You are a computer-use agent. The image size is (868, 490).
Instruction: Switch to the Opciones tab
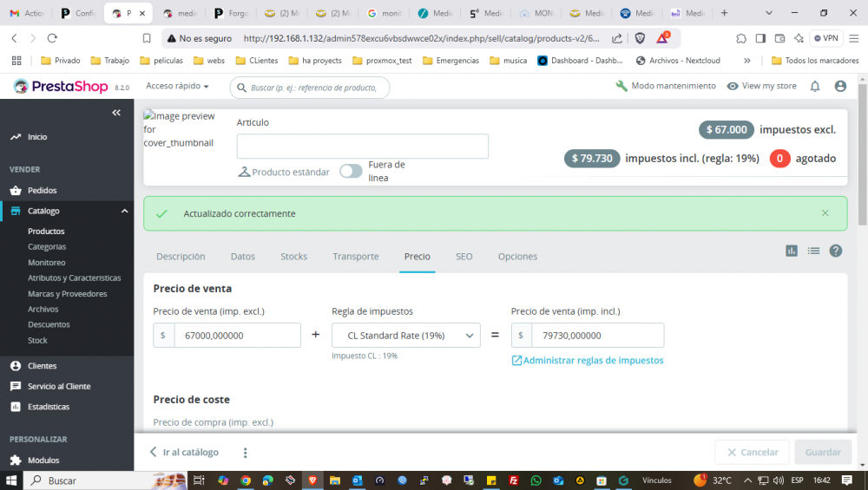517,257
